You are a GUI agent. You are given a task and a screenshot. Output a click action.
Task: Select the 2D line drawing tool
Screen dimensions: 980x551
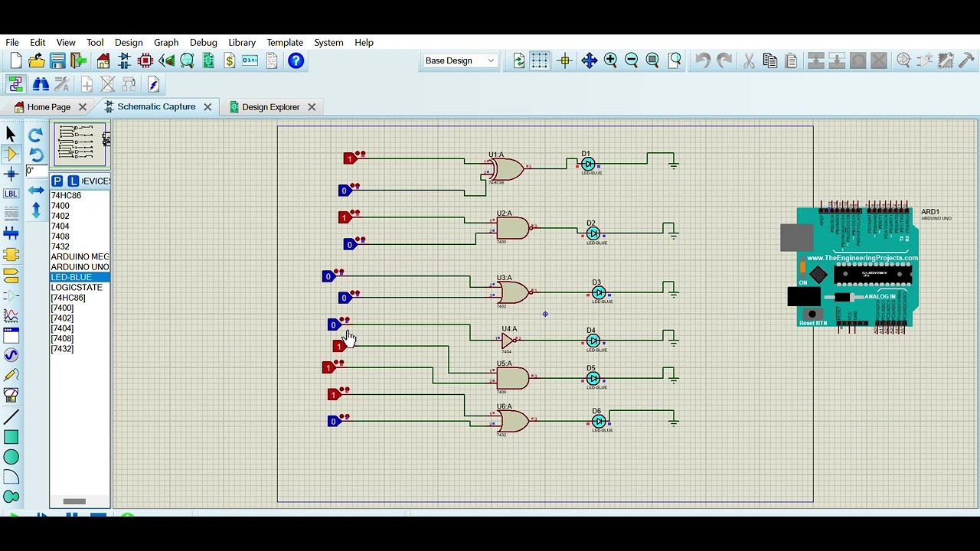click(x=11, y=418)
